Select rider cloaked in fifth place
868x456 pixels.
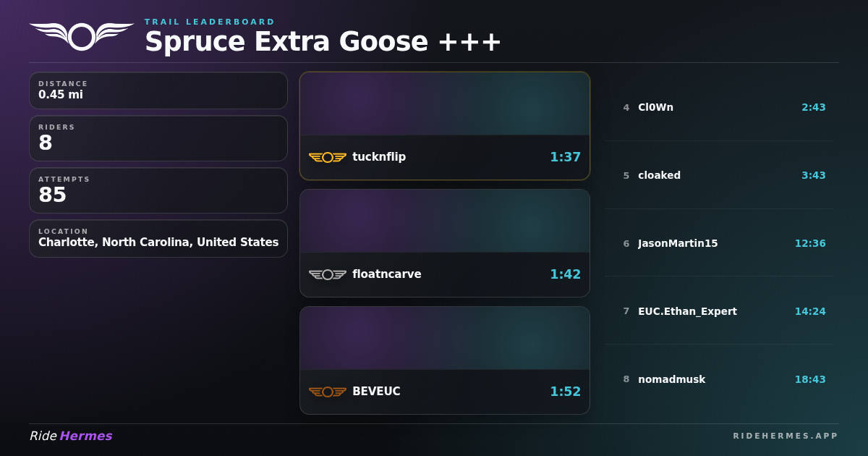[x=659, y=175]
